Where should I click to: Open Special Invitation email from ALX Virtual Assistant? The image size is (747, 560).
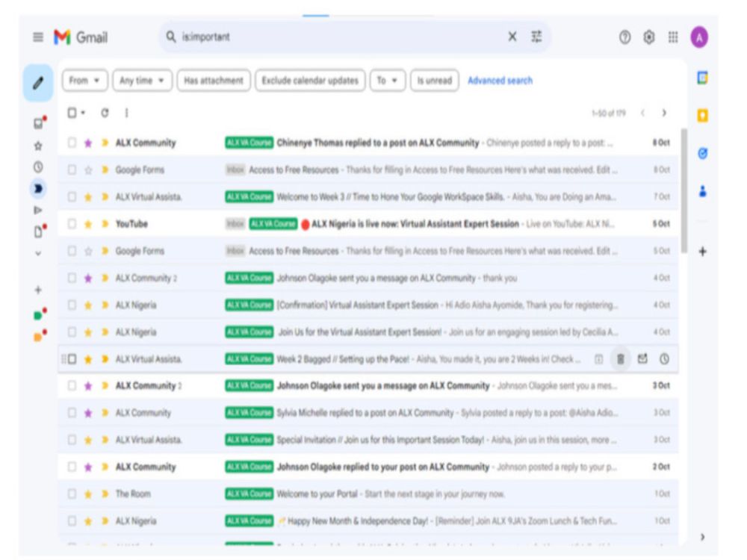[x=368, y=440]
